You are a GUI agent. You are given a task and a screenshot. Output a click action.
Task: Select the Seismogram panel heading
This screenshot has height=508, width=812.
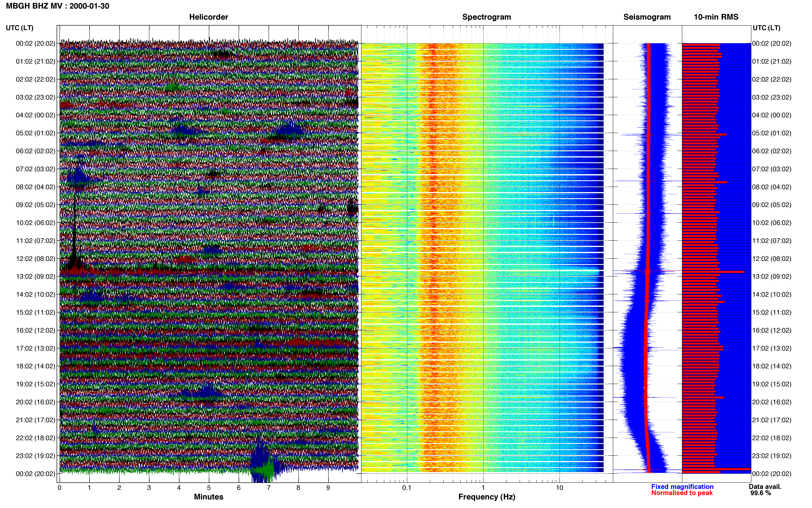coord(647,17)
